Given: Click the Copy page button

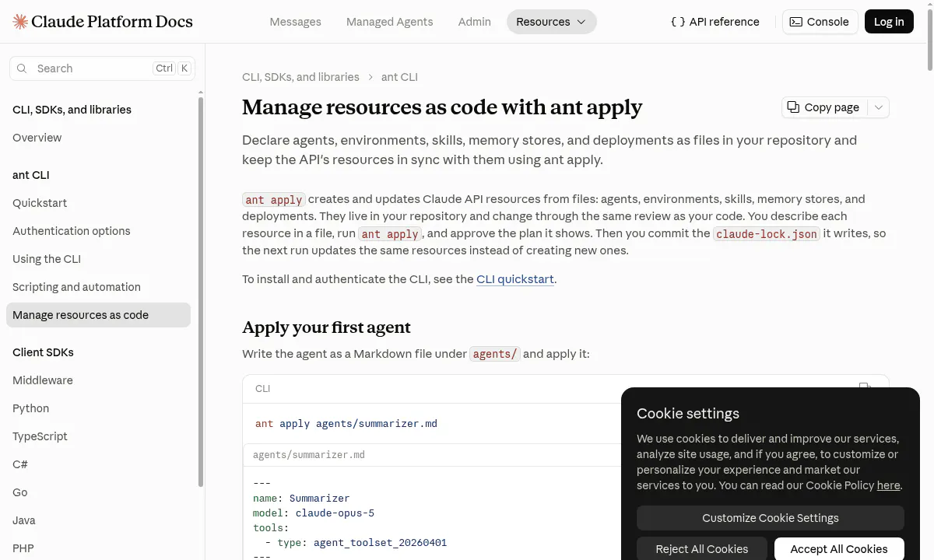Looking at the screenshot, I should [x=825, y=107].
